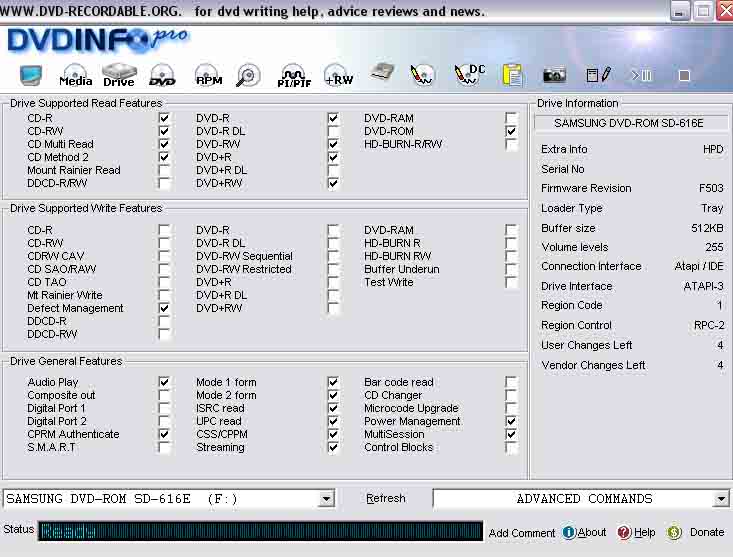The image size is (733, 557).
Task: Toggle DVD-RAM write checkbox
Action: pyautogui.click(x=511, y=230)
